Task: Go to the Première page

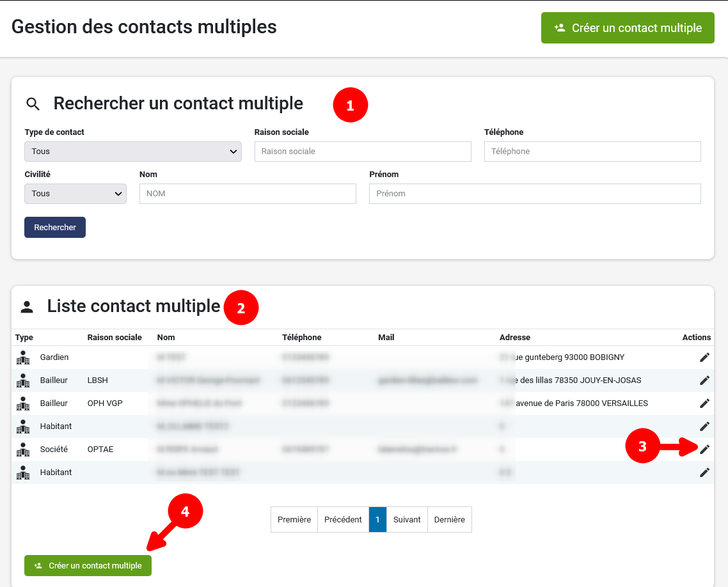Action: (294, 520)
